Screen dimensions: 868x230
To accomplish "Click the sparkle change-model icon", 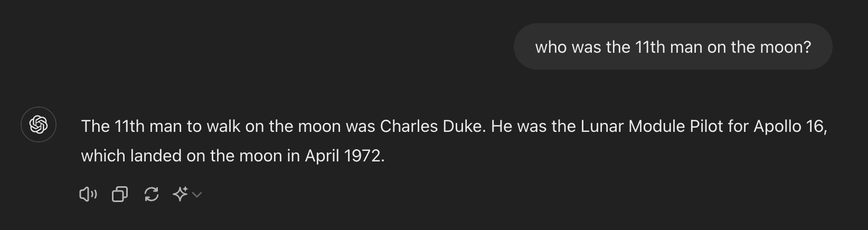I will [180, 195].
